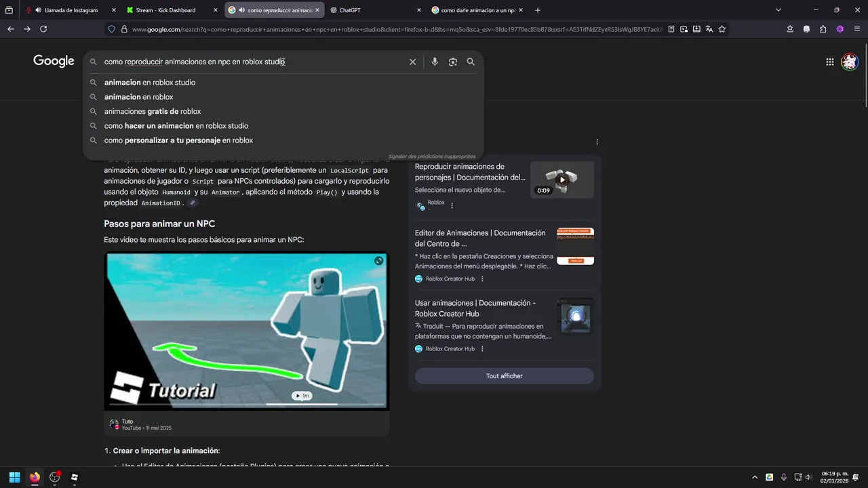Viewport: 868px width, 488px height.
Task: Click the Usar animaciones thumbnail image
Action: pyautogui.click(x=575, y=317)
